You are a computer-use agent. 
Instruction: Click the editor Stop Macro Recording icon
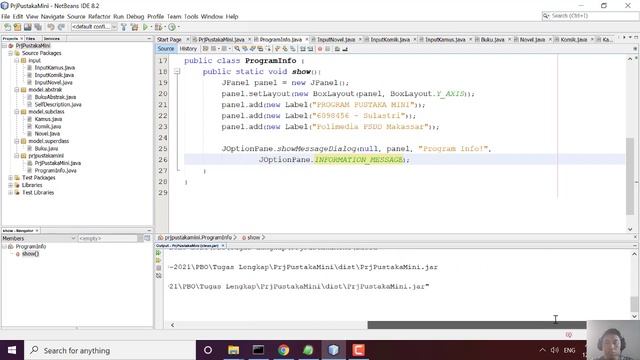[327, 49]
